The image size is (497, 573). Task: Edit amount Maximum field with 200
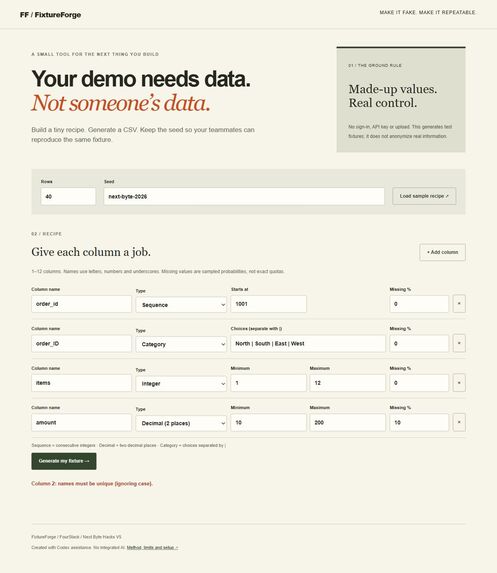(348, 422)
